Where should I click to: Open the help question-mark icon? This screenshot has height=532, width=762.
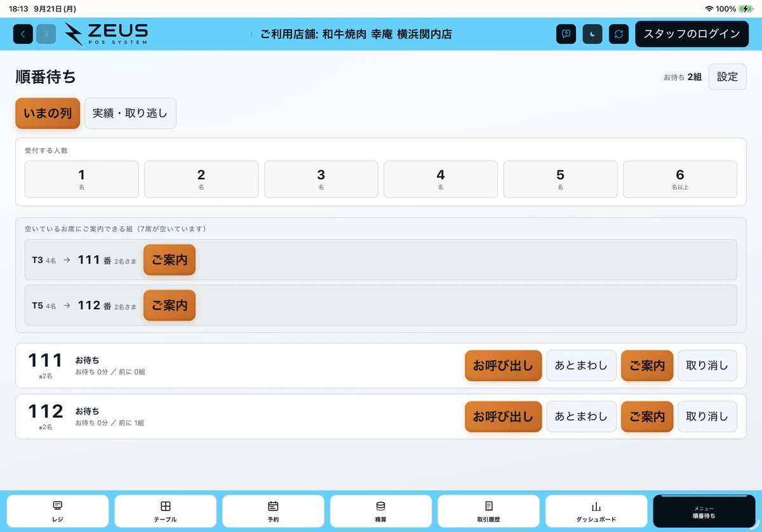click(566, 34)
